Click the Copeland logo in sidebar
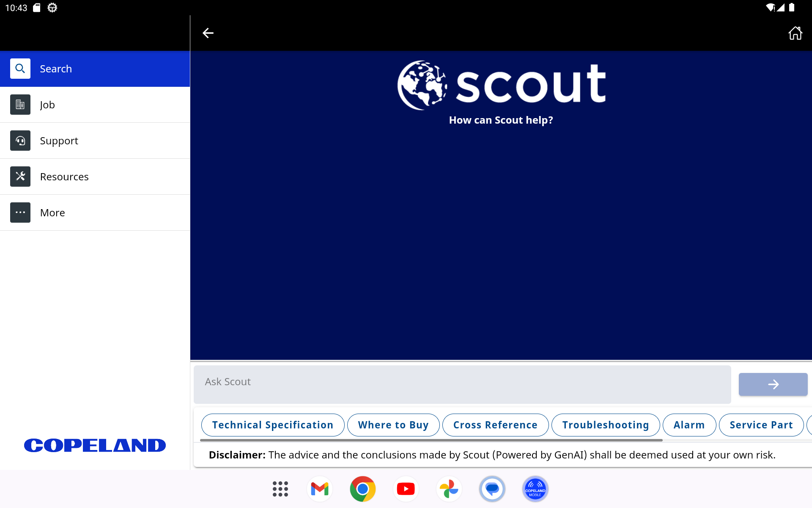This screenshot has height=508, width=812. pyautogui.click(x=95, y=445)
